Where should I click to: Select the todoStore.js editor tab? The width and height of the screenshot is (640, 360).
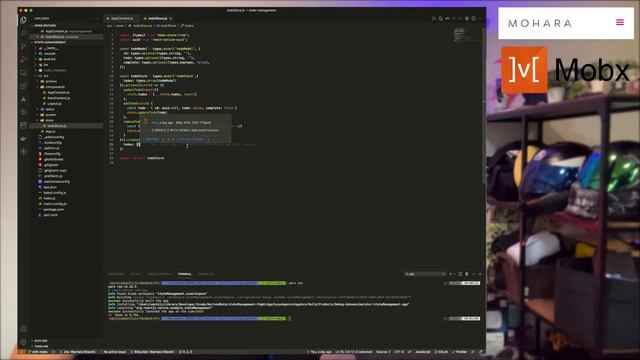(x=157, y=18)
